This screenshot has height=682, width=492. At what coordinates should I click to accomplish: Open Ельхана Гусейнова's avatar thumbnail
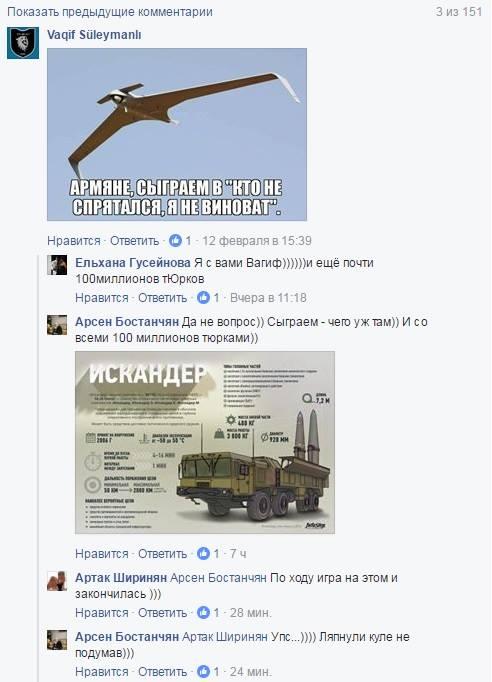pyautogui.click(x=57, y=265)
